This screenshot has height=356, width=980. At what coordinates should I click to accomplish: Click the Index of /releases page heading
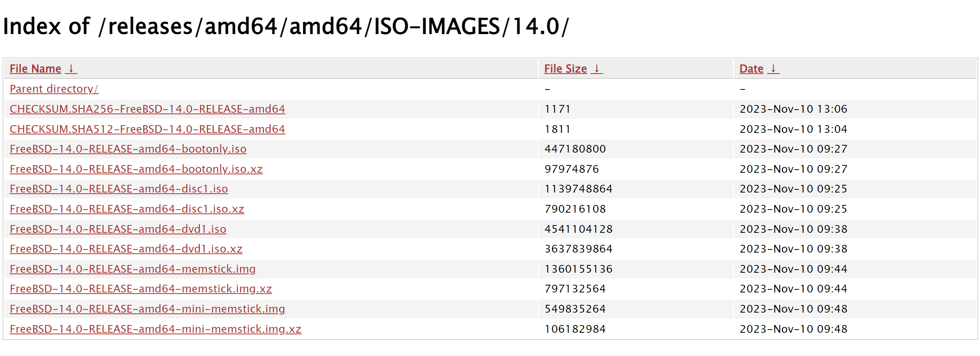286,26
